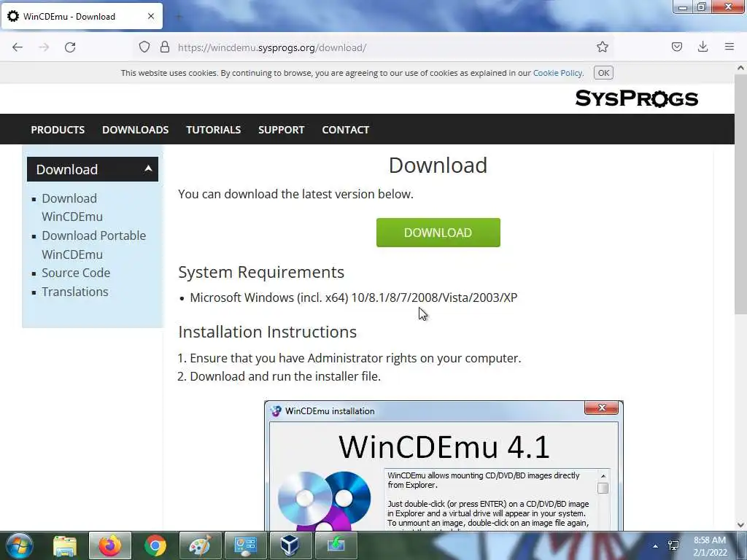The image size is (747, 560).
Task: Open the Firefox downloads panel
Action: point(703,47)
